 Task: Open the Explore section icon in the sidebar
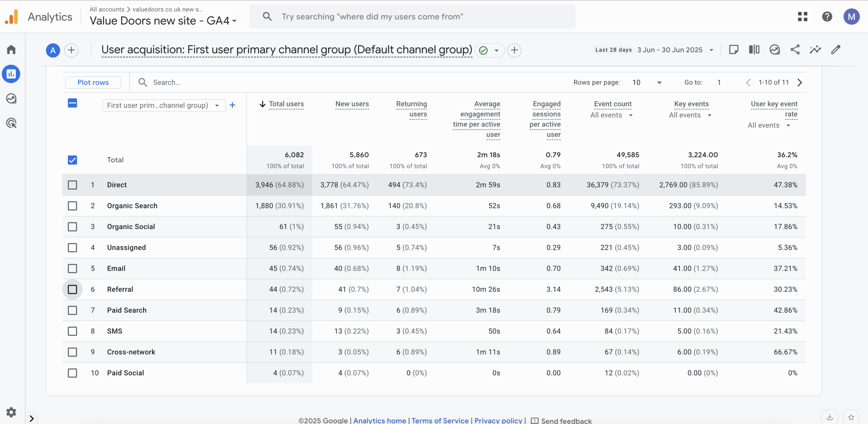pyautogui.click(x=11, y=99)
